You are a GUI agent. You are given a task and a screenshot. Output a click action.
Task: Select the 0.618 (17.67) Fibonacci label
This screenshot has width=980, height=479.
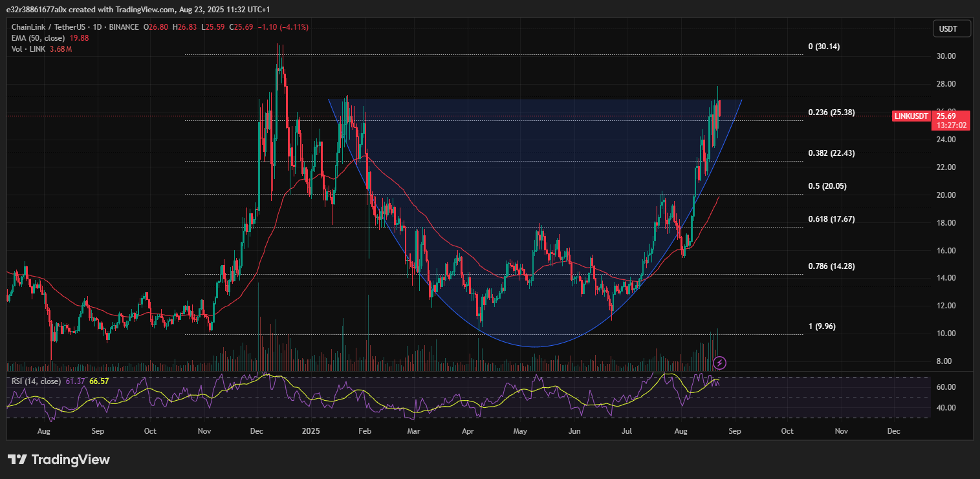pos(831,219)
